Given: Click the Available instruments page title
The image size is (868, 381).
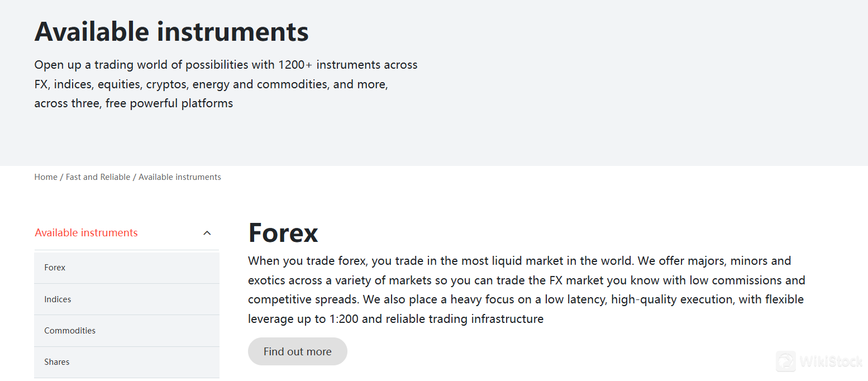Looking at the screenshot, I should coord(171,31).
